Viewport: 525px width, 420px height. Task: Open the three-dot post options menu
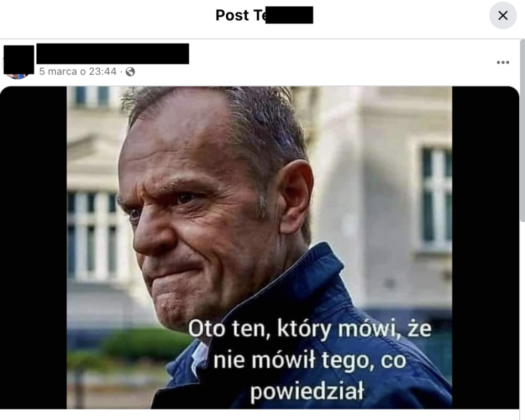click(502, 62)
